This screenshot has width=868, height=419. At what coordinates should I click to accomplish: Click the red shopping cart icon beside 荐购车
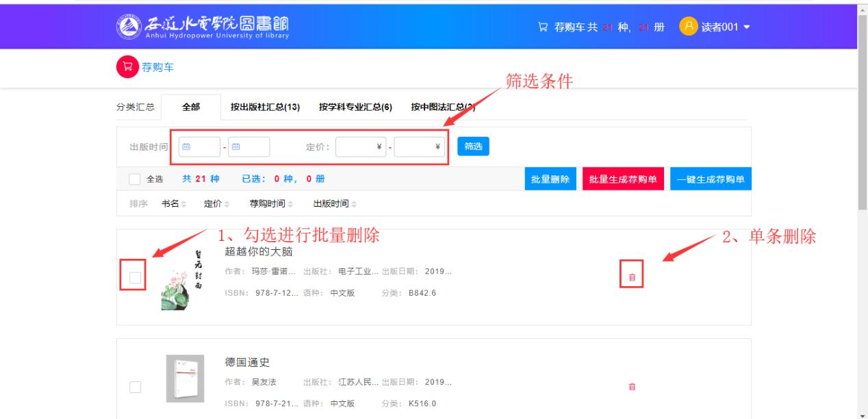click(127, 67)
